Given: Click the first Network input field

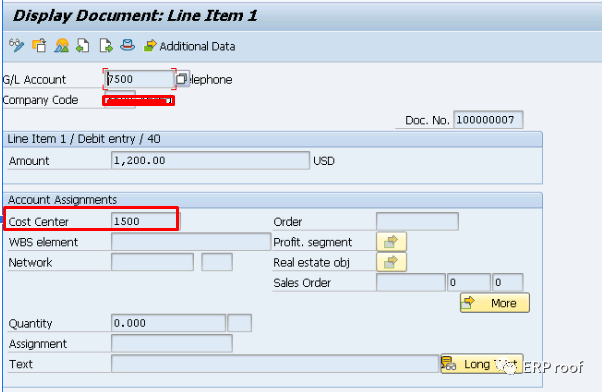Looking at the screenshot, I should [x=152, y=262].
